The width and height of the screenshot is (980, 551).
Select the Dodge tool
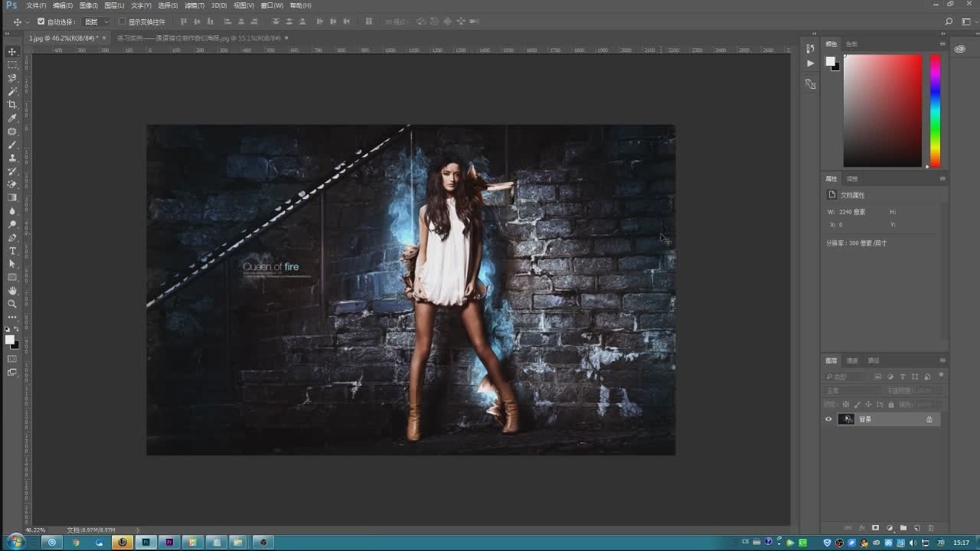[12, 224]
